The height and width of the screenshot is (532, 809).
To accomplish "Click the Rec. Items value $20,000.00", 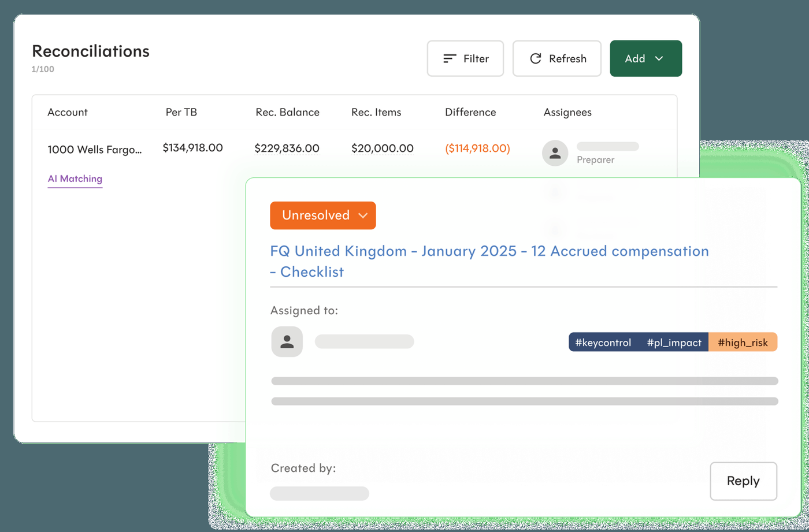I will click(383, 148).
